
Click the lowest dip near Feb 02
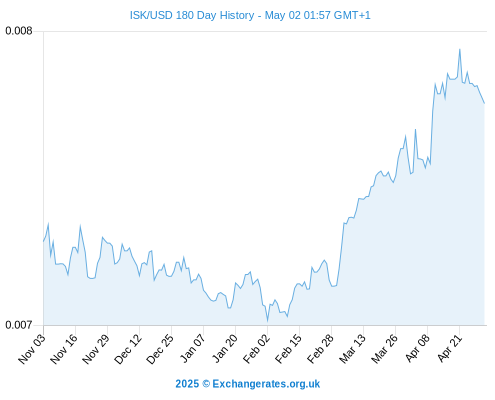pos(267,321)
